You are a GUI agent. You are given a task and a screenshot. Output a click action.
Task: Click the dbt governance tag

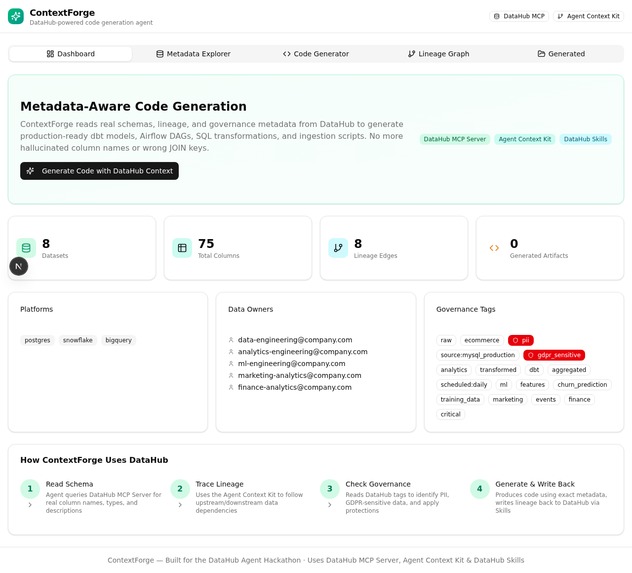(x=534, y=370)
